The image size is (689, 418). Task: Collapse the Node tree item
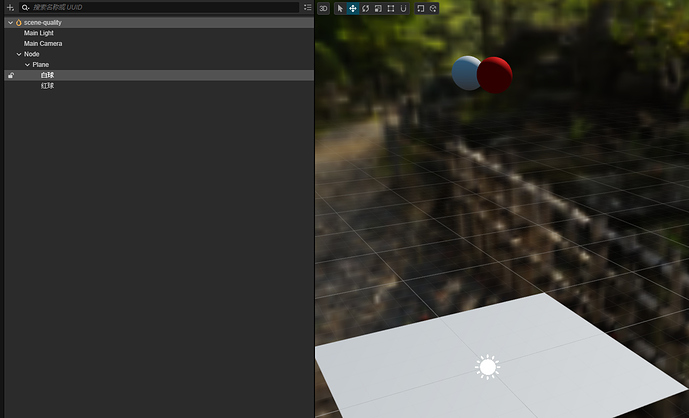tap(19, 54)
